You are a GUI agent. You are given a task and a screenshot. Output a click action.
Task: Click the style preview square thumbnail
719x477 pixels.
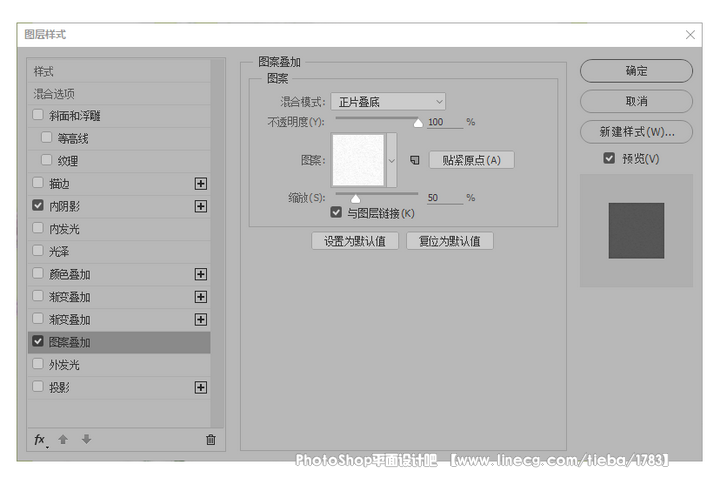point(636,230)
